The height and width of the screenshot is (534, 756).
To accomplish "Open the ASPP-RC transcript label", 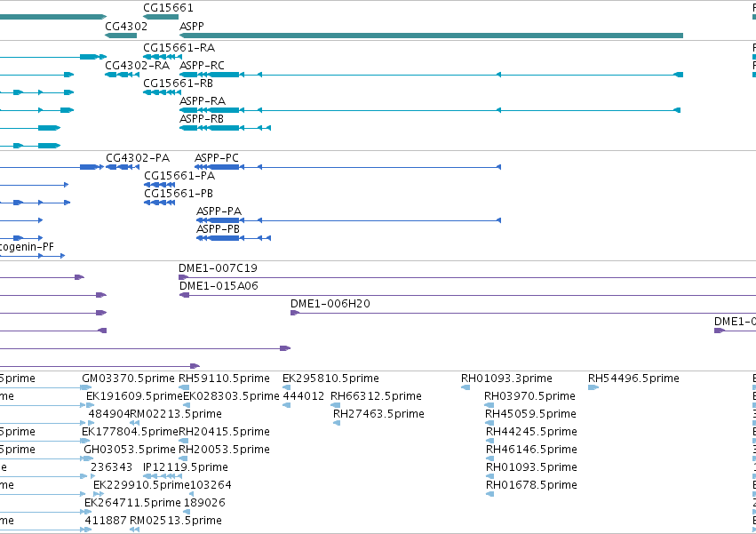I will [x=202, y=66].
